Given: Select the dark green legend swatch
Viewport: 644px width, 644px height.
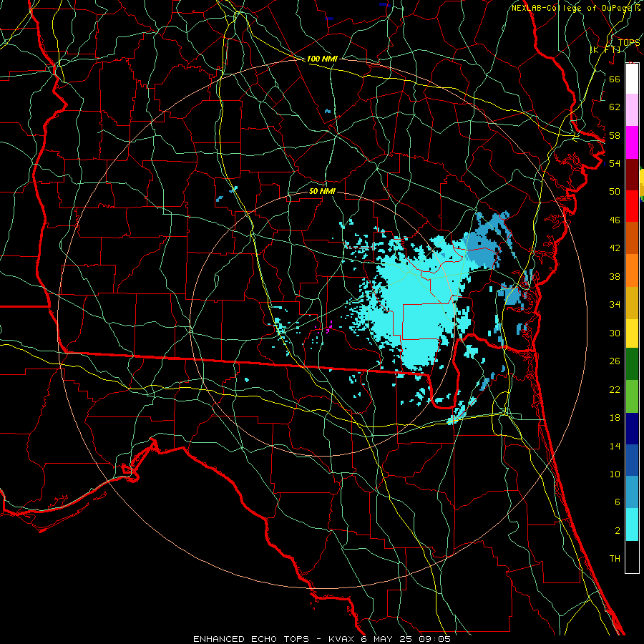Looking at the screenshot, I should 632,364.
